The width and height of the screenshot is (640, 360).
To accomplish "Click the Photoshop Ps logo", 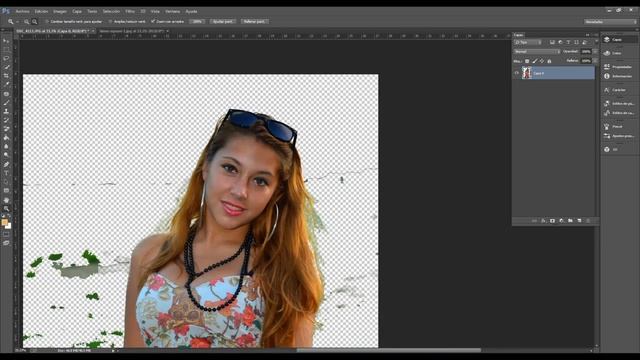I will point(5,11).
